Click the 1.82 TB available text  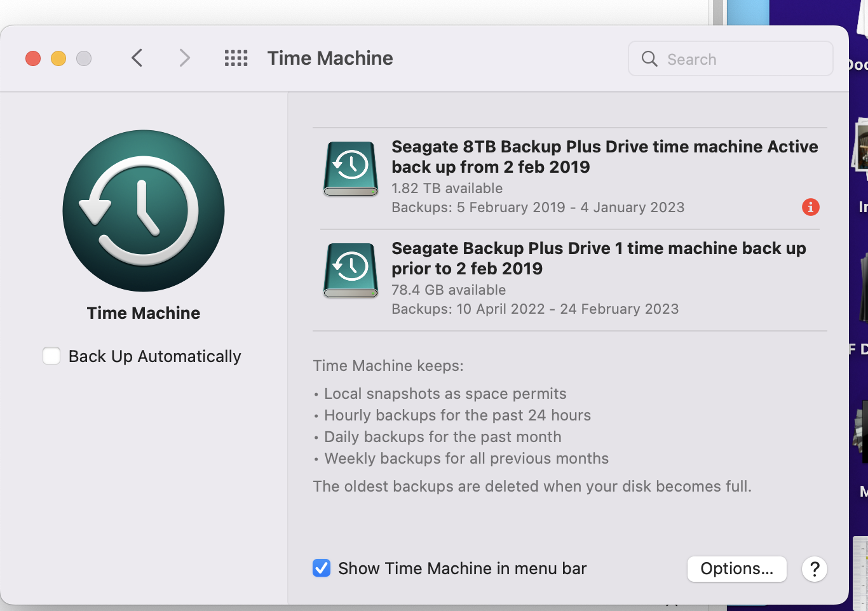click(x=447, y=188)
